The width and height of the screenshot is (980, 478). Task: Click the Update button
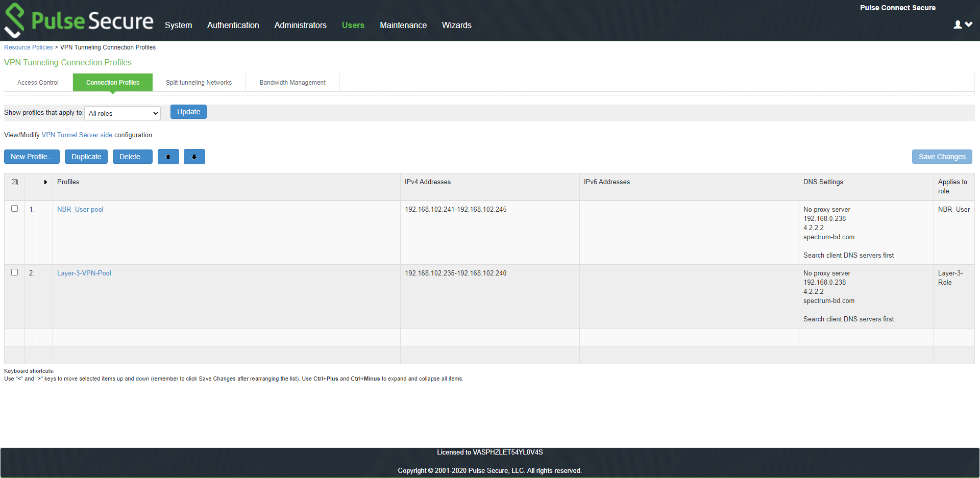pyautogui.click(x=188, y=112)
